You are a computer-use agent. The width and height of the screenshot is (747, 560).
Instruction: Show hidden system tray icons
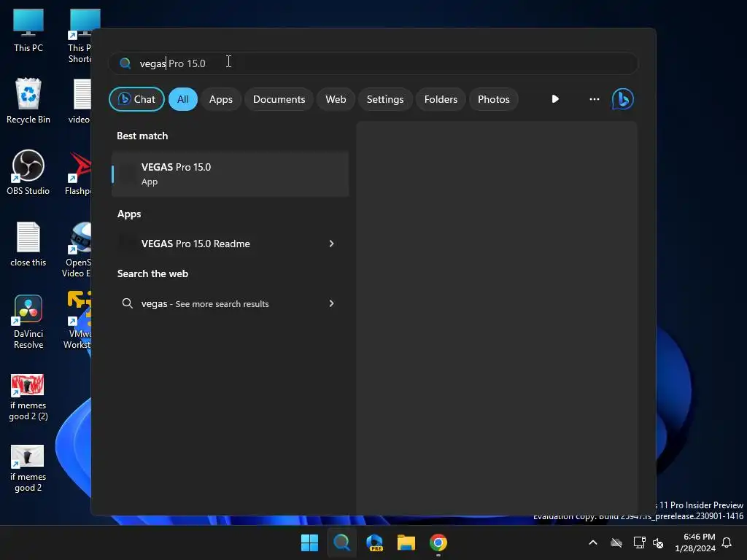593,542
